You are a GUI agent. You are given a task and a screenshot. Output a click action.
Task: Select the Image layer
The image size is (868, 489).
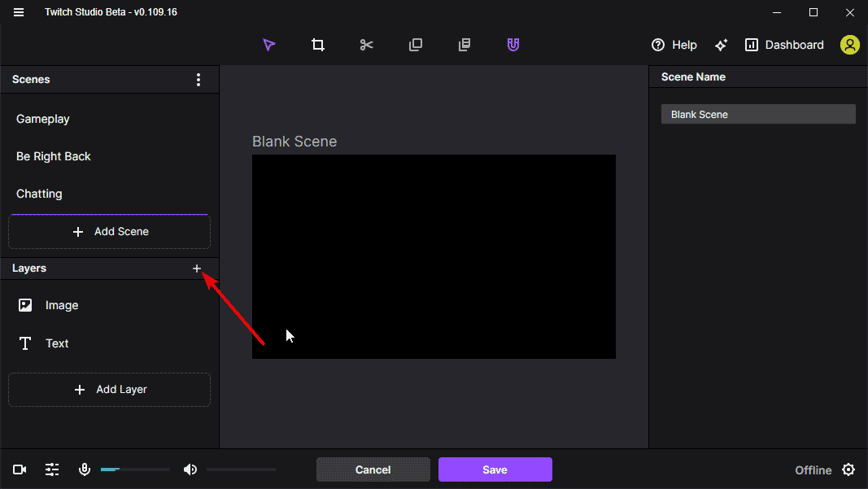point(109,305)
